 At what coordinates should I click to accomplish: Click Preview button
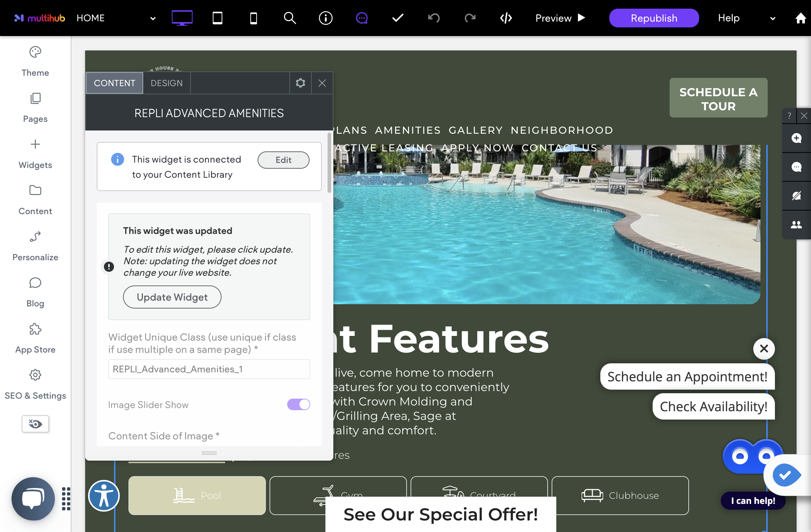(560, 18)
